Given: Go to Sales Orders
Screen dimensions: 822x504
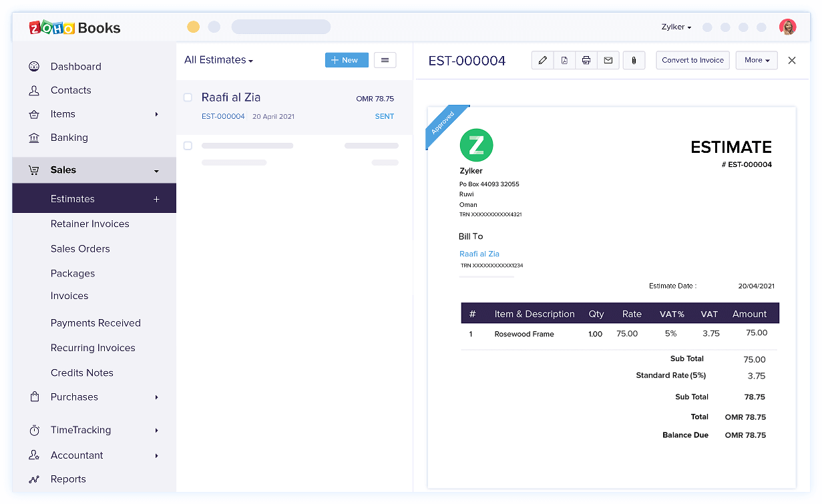Looking at the screenshot, I should 80,248.
